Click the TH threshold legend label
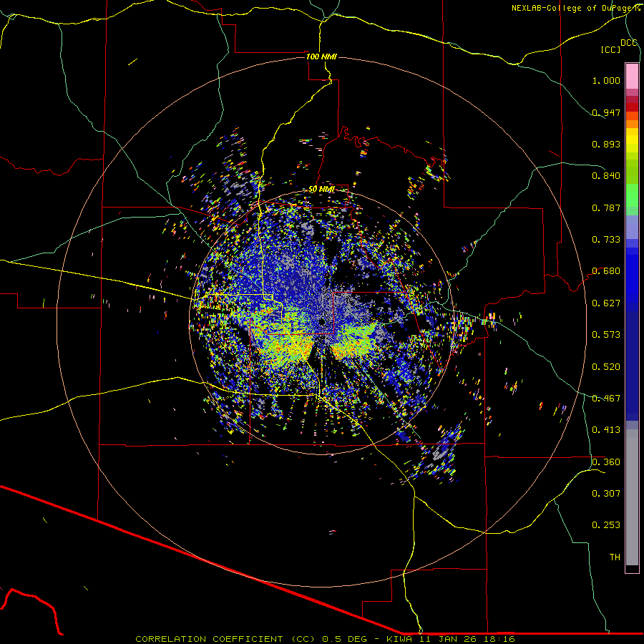Screen dimensions: 644x644 point(615,557)
